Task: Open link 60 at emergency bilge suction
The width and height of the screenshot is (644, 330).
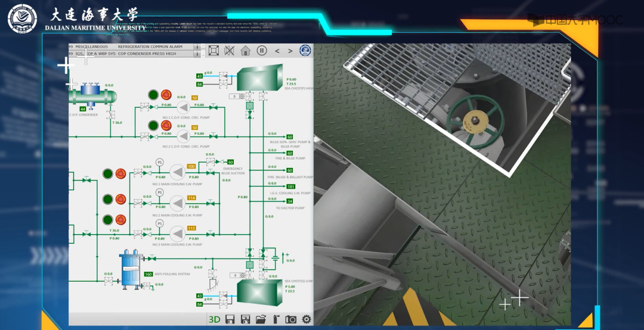Action: pyautogui.click(x=230, y=162)
